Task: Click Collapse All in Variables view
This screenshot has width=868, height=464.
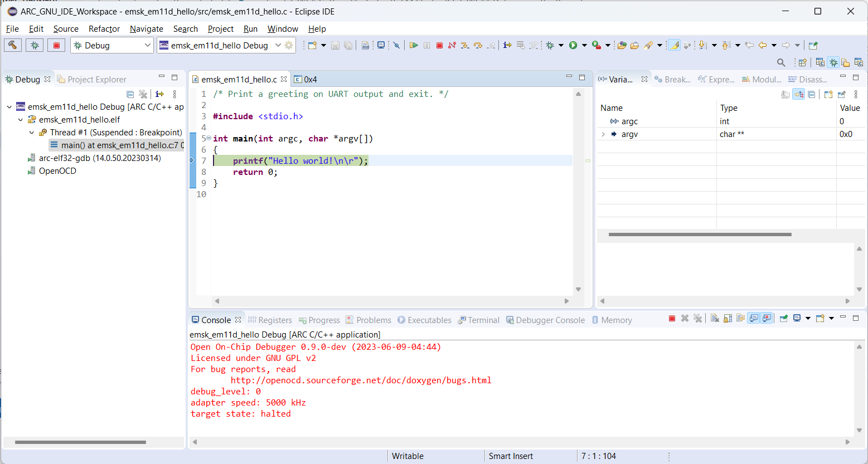Action: [x=812, y=94]
